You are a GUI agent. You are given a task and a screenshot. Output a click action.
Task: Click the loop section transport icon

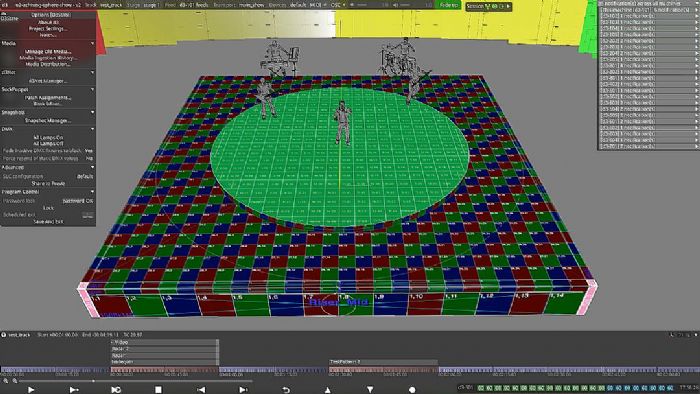click(x=116, y=390)
